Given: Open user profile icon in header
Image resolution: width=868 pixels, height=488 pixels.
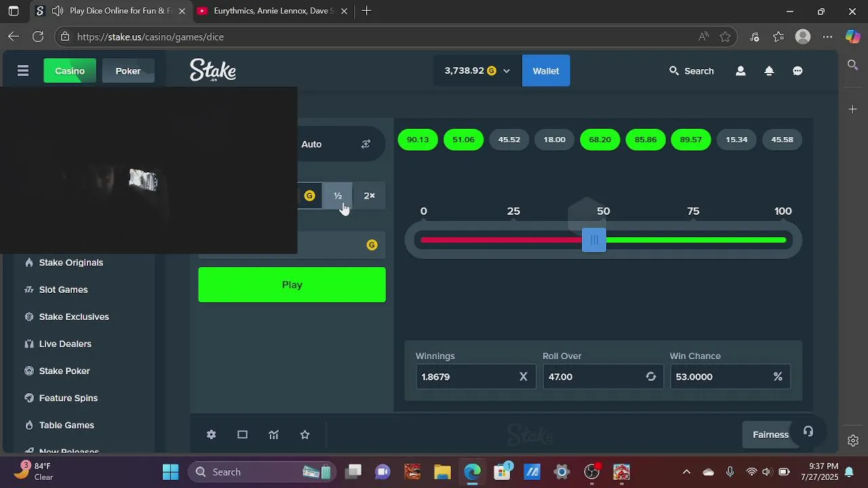Looking at the screenshot, I should pos(741,70).
